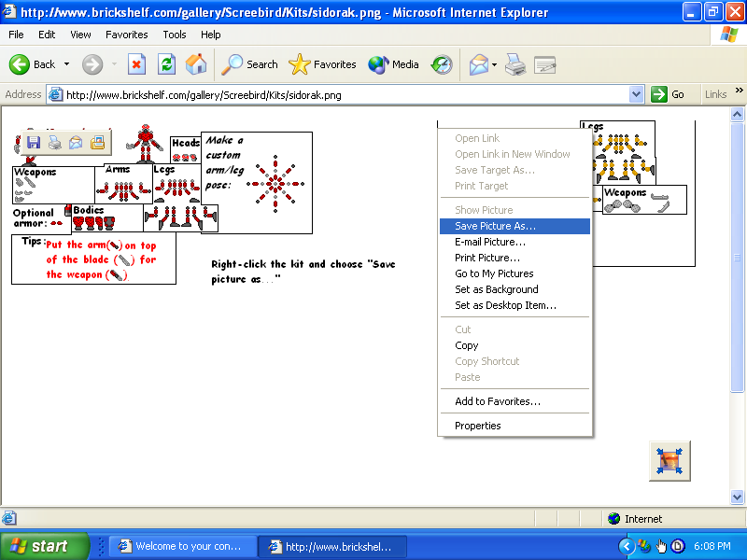Click the Internet zone status indicator

(x=636, y=519)
